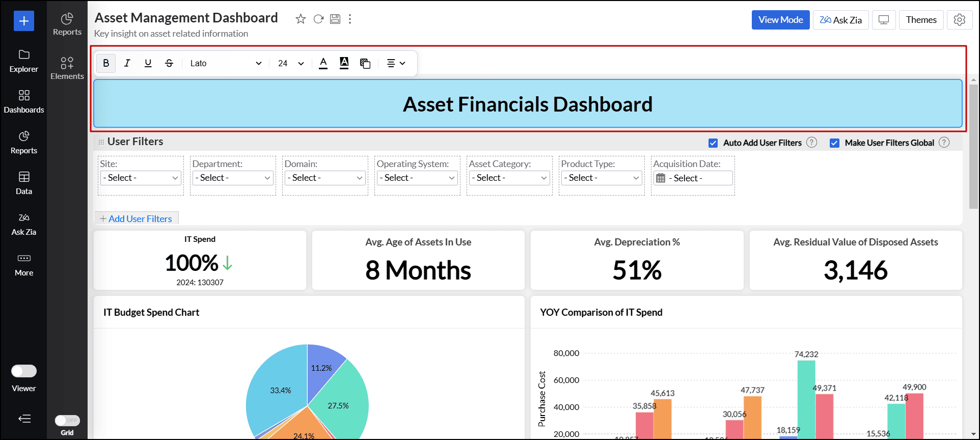Go to Explorer in the sidebar
The image size is (980, 440).
coord(24,61)
